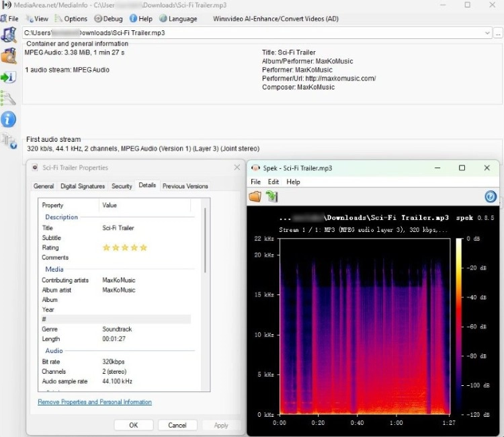The width and height of the screenshot is (504, 437).
Task: Click Spek's save spectrogram icon
Action: 272,196
